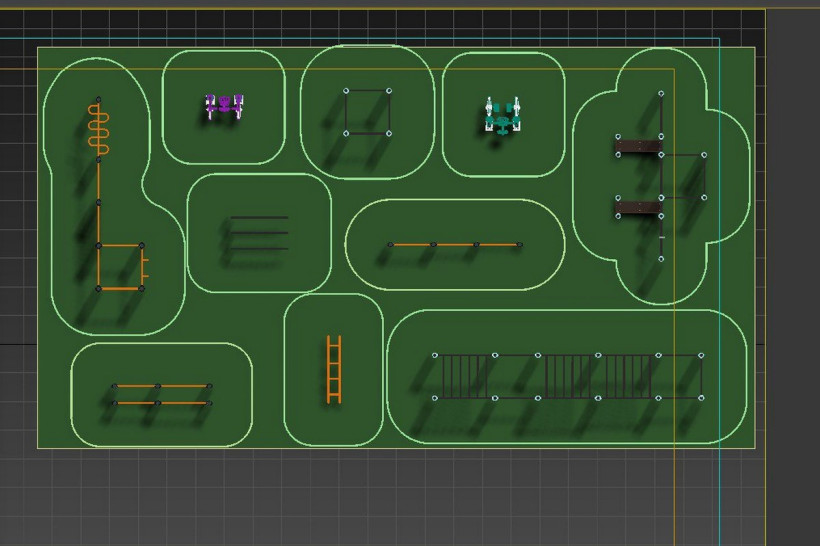Click the cyan vertical guide line
The width and height of the screenshot is (820, 546).
[719, 480]
